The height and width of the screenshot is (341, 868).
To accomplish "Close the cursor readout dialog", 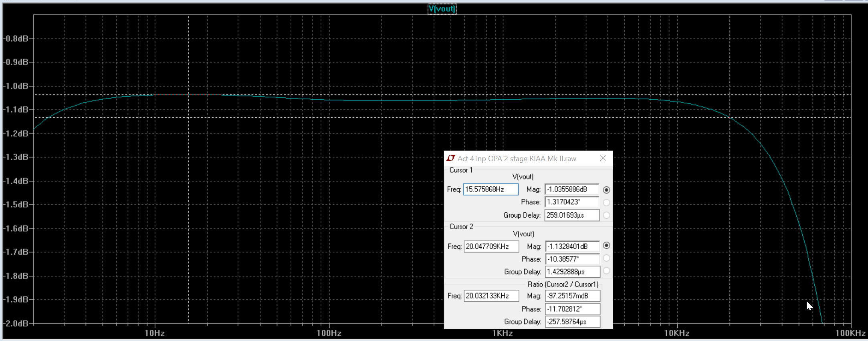I will [603, 158].
